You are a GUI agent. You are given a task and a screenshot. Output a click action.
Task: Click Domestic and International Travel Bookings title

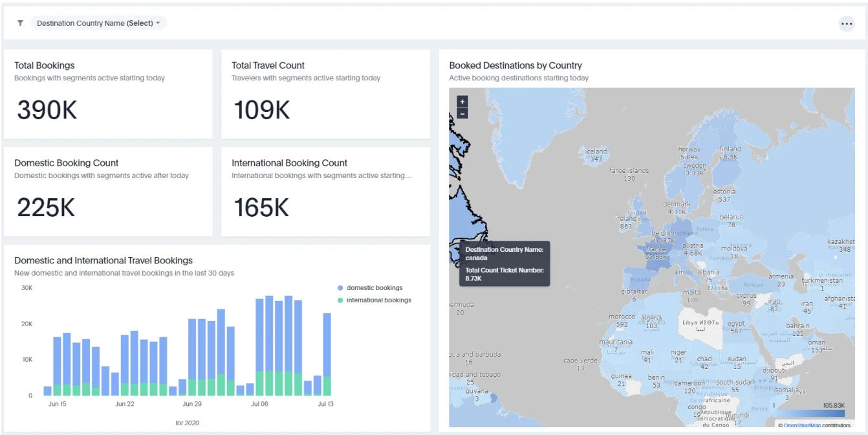tap(103, 260)
